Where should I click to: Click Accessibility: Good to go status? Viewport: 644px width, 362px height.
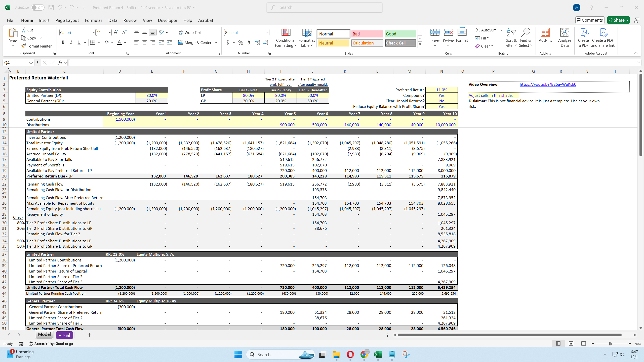pos(51,344)
